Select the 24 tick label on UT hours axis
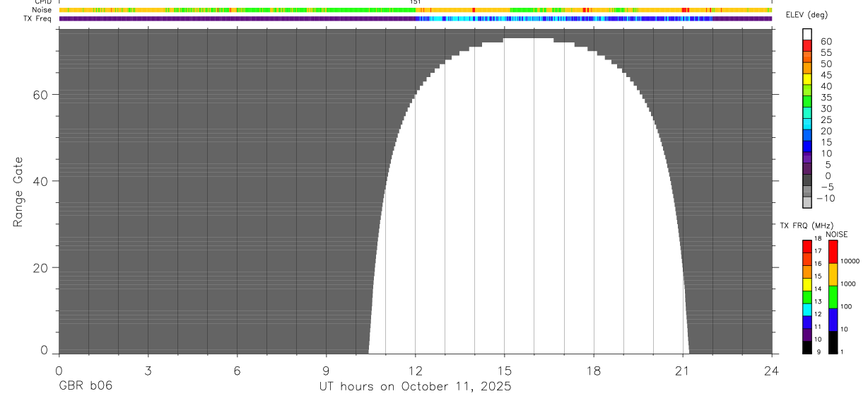Image resolution: width=868 pixels, height=401 pixels. (x=772, y=370)
